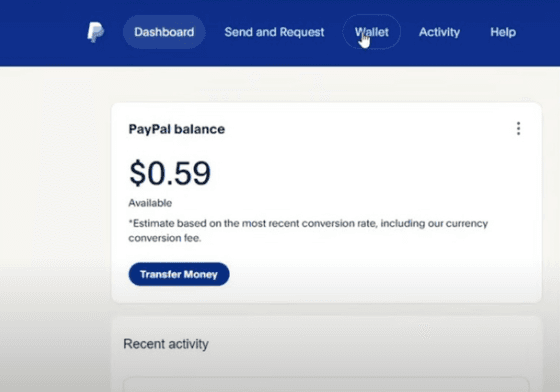Viewport: 560px width, 392px height.
Task: Open the Send and Request tab
Action: click(x=274, y=32)
